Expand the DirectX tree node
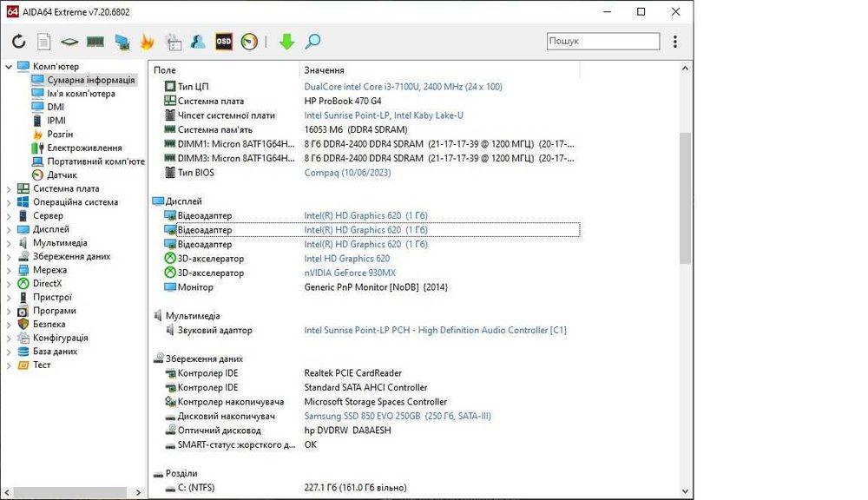This screenshot has height=500, width=868. click(x=9, y=284)
